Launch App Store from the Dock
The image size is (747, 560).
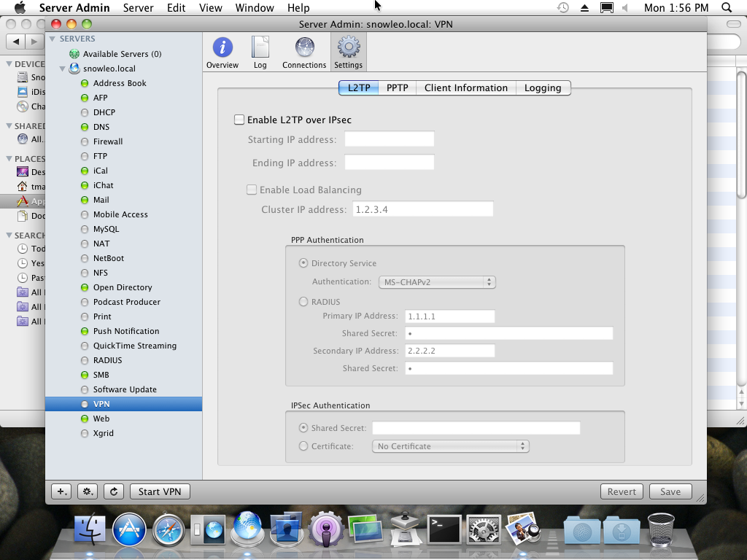tap(129, 529)
